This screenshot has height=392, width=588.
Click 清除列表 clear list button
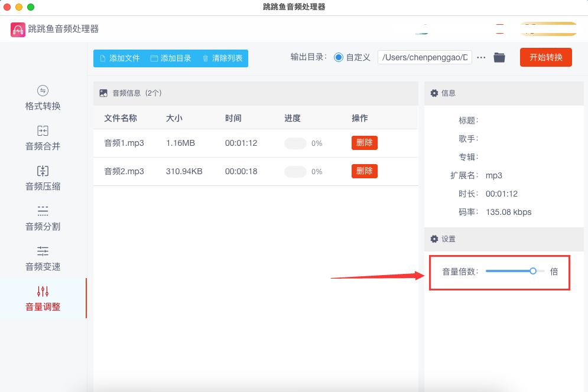click(x=223, y=58)
